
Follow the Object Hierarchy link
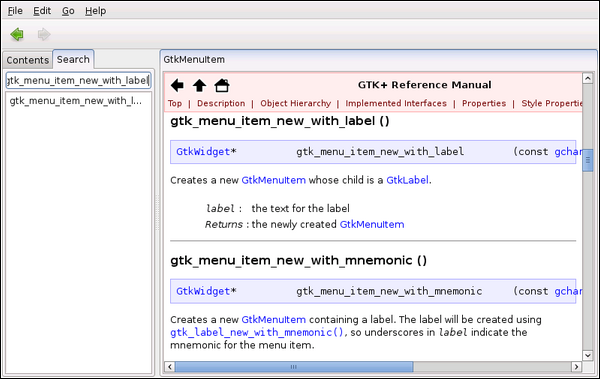pos(295,103)
